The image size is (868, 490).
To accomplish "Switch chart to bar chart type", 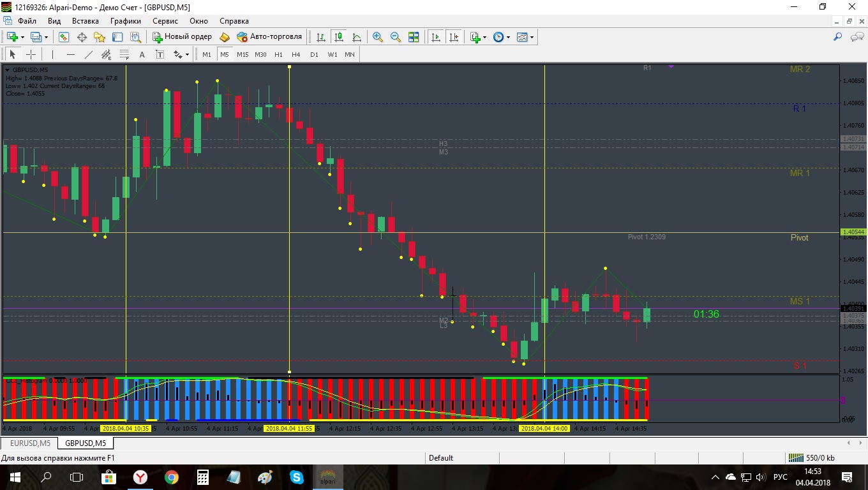I will click(321, 37).
